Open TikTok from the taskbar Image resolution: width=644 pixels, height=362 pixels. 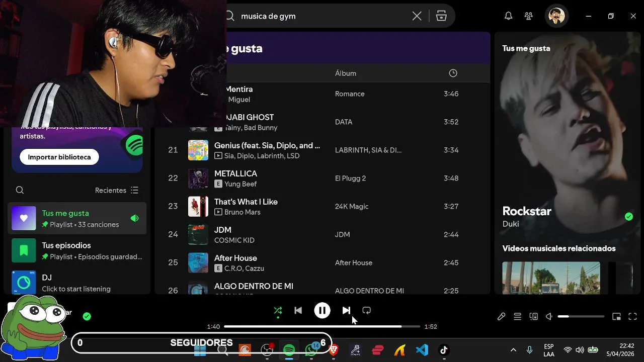pyautogui.click(x=444, y=350)
